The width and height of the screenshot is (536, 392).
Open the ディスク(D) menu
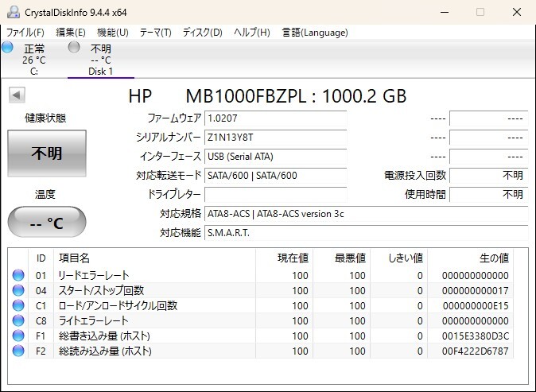click(203, 33)
